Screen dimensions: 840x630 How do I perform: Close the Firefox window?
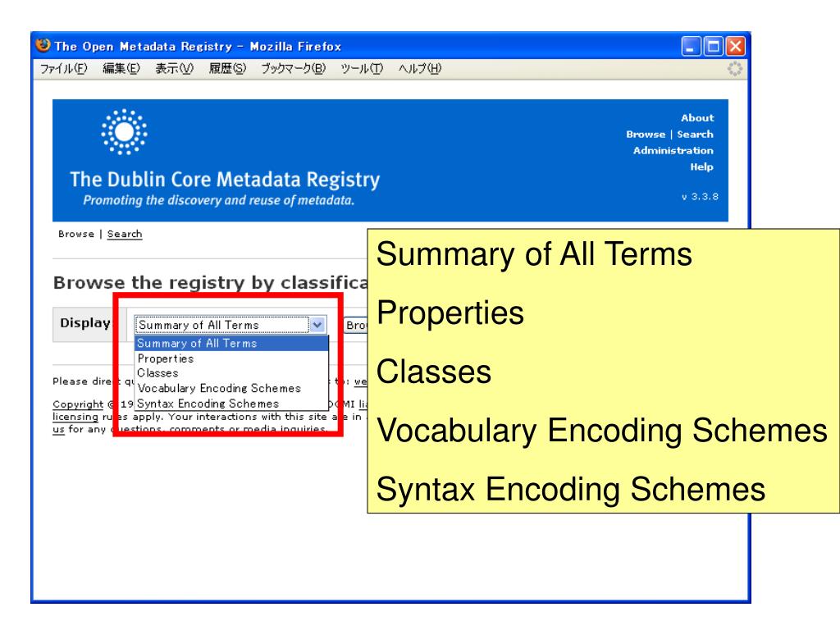(x=735, y=47)
